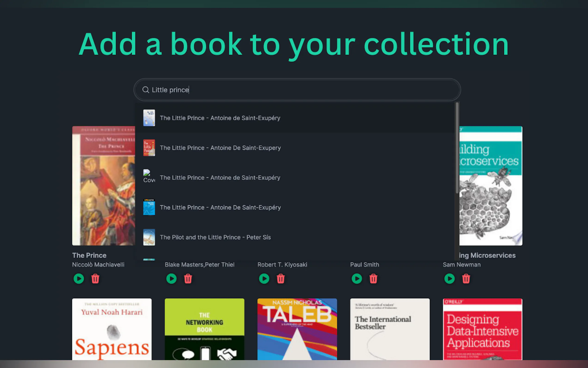The height and width of the screenshot is (368, 588).
Task: Delete Building Microservices book
Action: [466, 279]
